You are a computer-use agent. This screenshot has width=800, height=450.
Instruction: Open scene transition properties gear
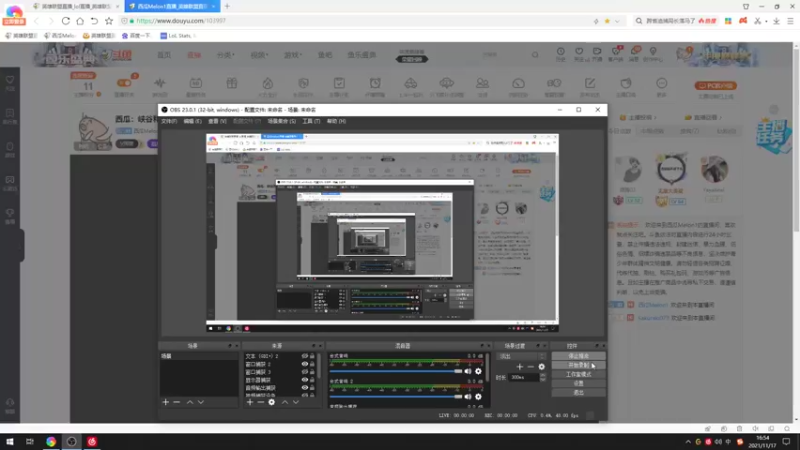[x=541, y=366]
